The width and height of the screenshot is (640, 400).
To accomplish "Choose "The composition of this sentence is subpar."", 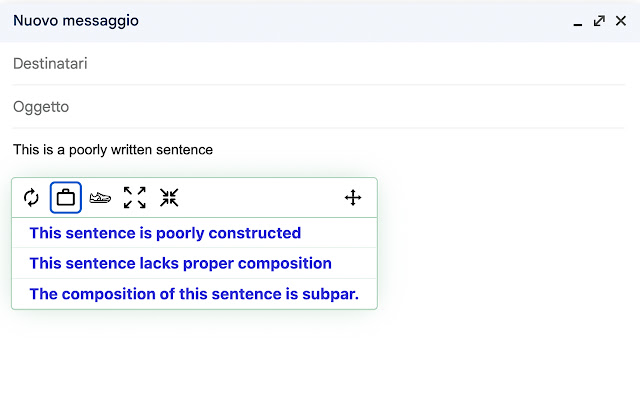I will coord(194,294).
